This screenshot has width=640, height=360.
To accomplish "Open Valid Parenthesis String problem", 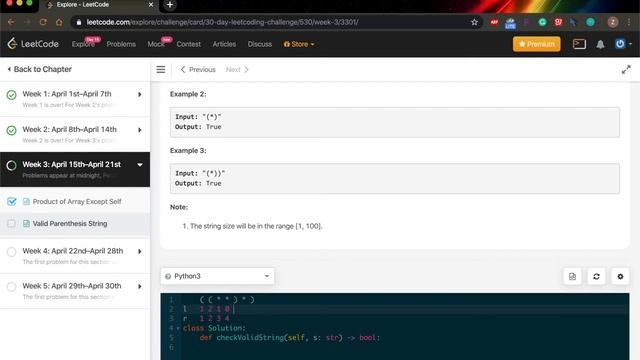I will 70,224.
